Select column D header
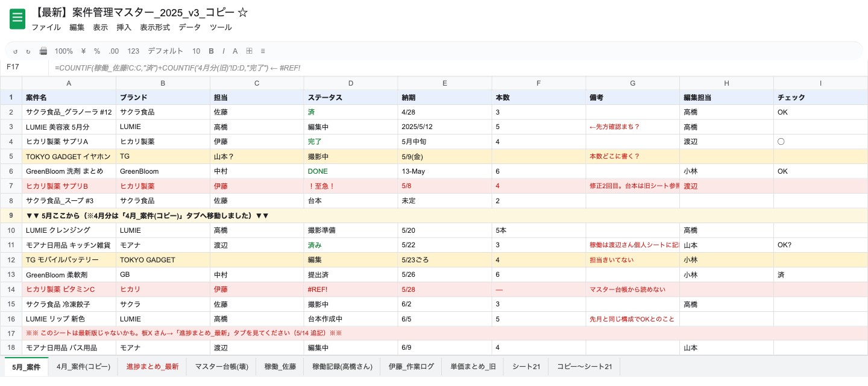 pos(351,83)
